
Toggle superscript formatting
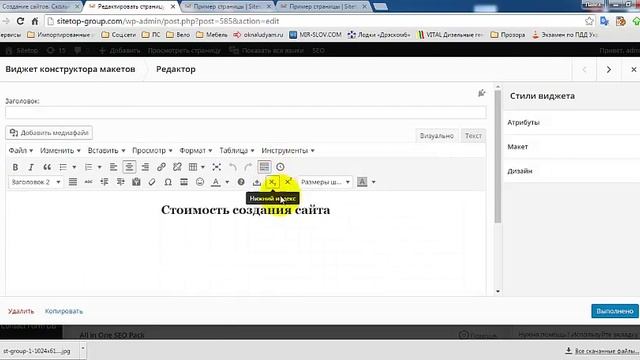pyautogui.click(x=288, y=182)
